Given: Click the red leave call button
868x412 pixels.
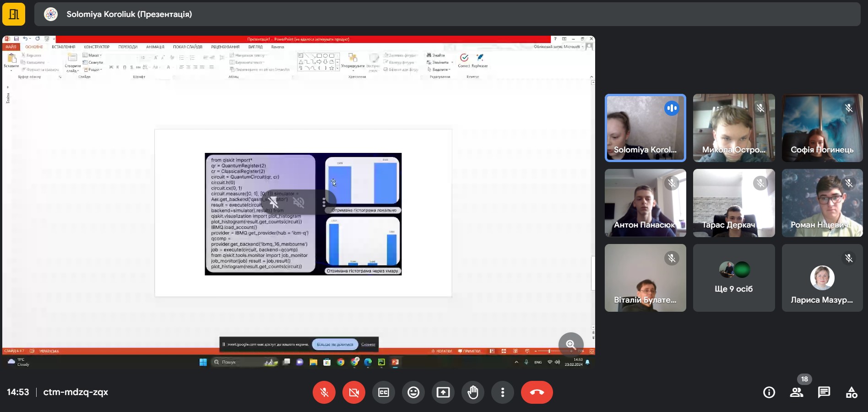Looking at the screenshot, I should pos(537,392).
